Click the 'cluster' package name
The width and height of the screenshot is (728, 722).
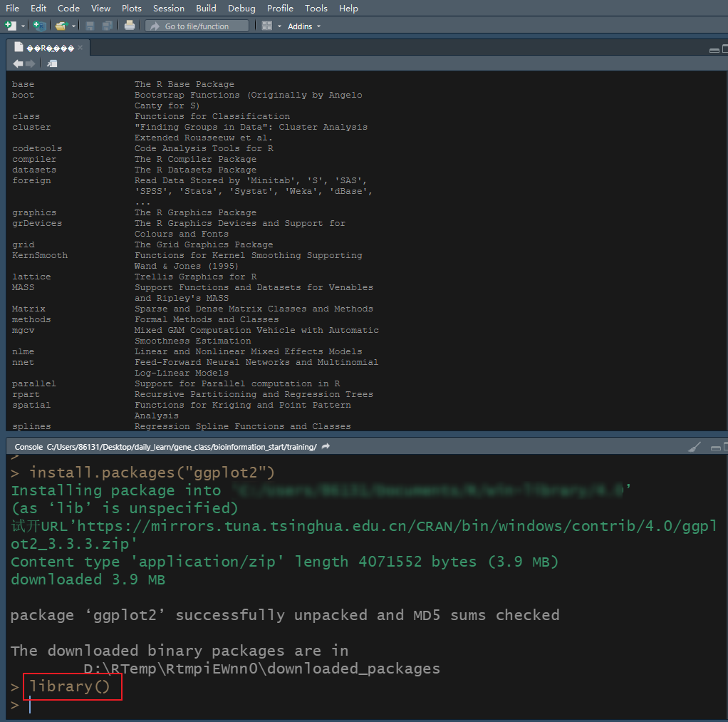click(x=31, y=127)
